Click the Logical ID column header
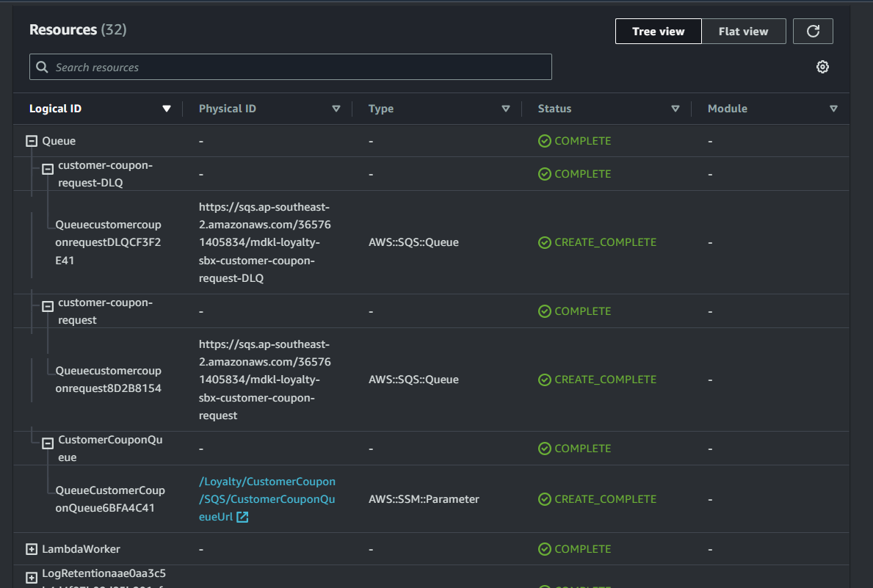 coord(56,109)
